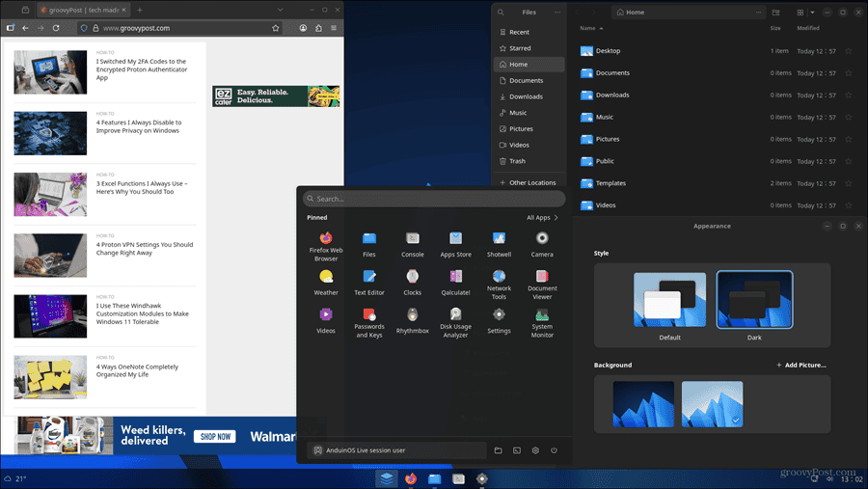This screenshot has height=489, width=868.
Task: Bookmark the page with the star icon
Action: [x=275, y=28]
